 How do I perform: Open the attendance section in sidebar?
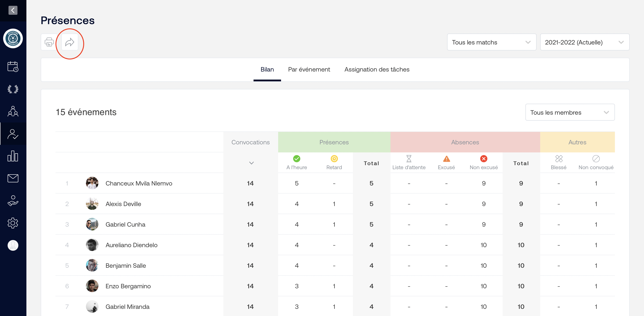tap(13, 134)
